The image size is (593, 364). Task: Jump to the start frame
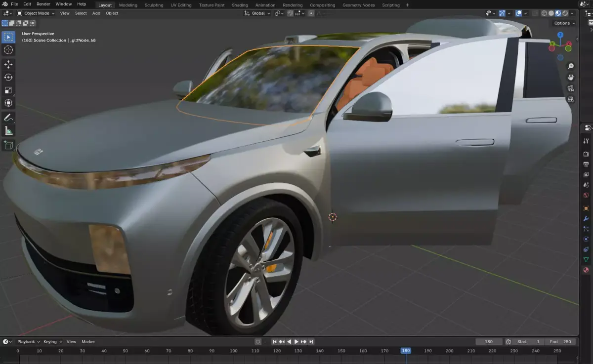pyautogui.click(x=275, y=342)
